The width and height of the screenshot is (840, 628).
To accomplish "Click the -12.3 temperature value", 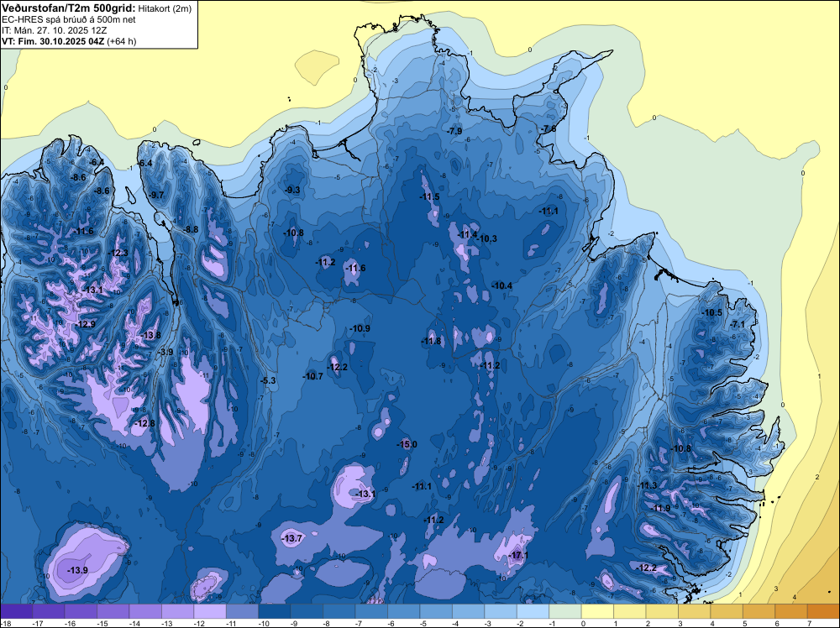I will (118, 253).
